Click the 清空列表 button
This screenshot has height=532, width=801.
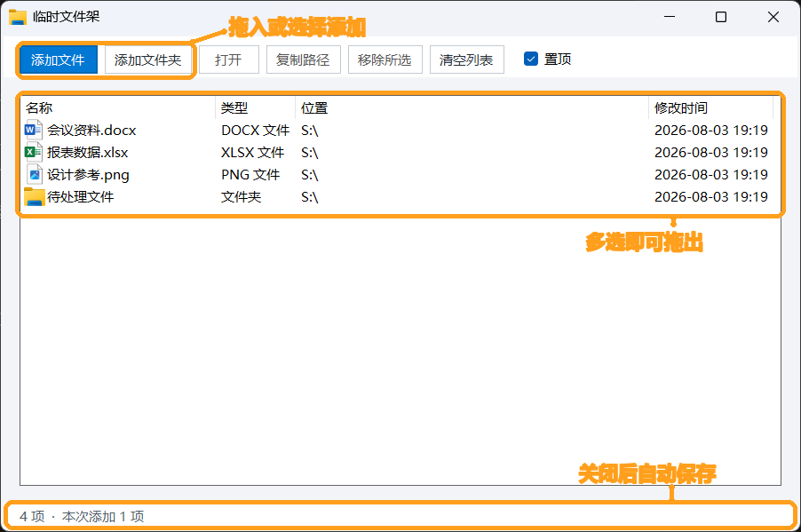[466, 60]
